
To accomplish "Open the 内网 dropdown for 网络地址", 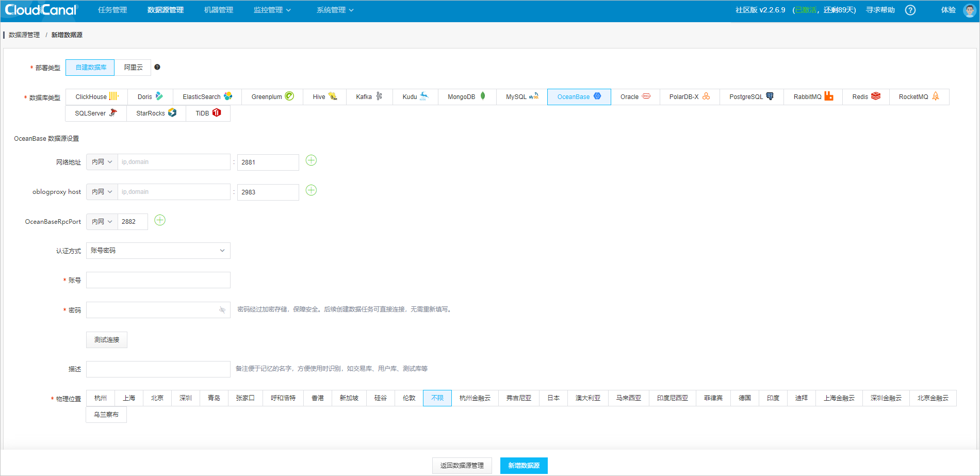I will [102, 162].
